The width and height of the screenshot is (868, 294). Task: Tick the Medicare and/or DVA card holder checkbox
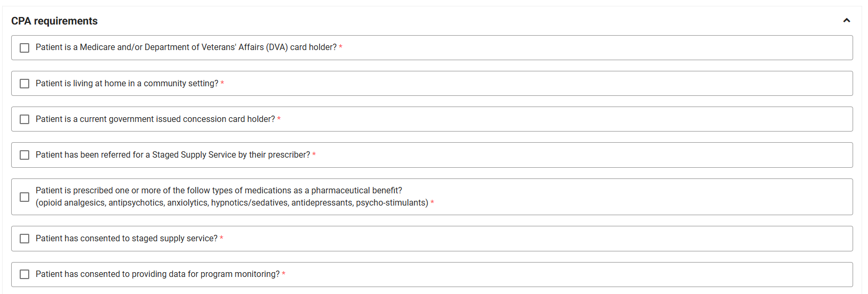coord(24,48)
